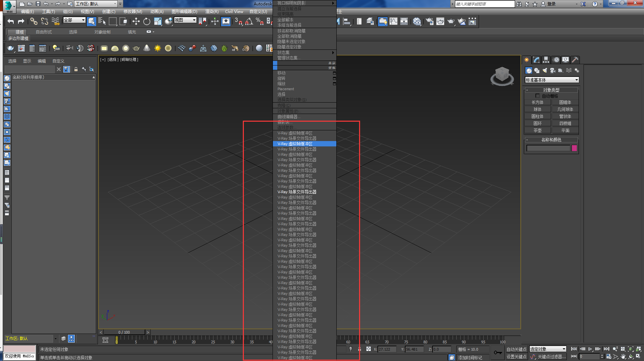Choose 移动 from the context menu

(305, 73)
